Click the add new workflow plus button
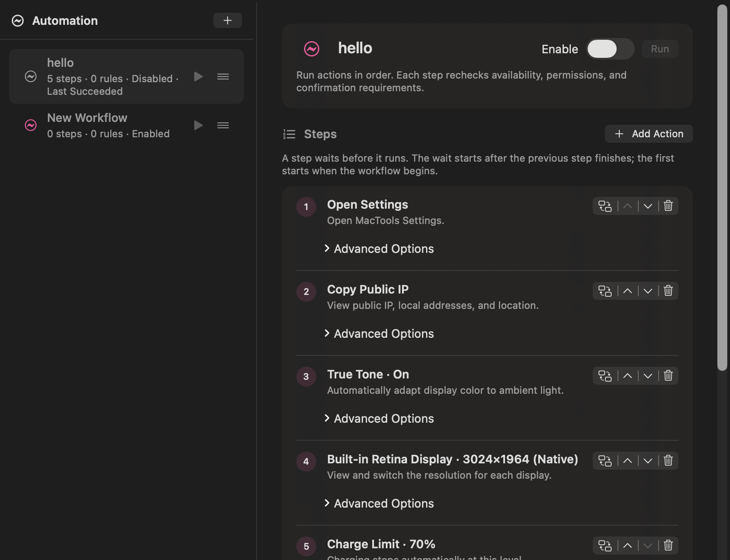The width and height of the screenshot is (730, 560). pyautogui.click(x=228, y=20)
